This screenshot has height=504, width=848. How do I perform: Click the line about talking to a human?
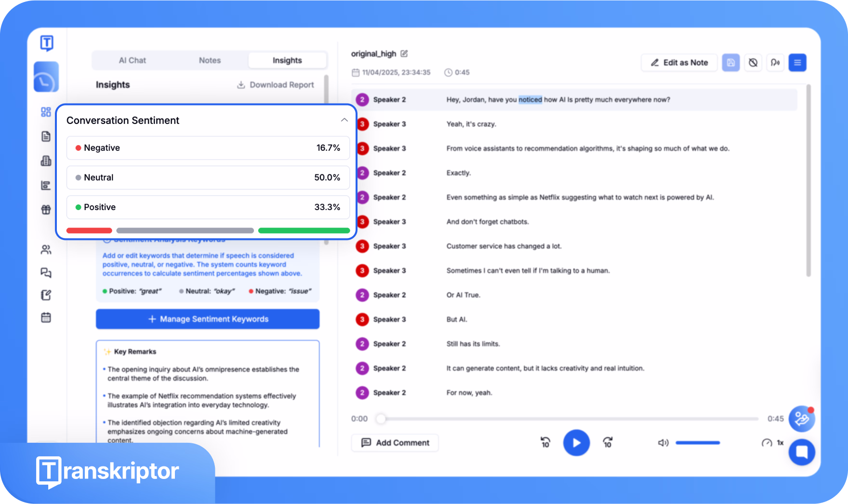(528, 271)
